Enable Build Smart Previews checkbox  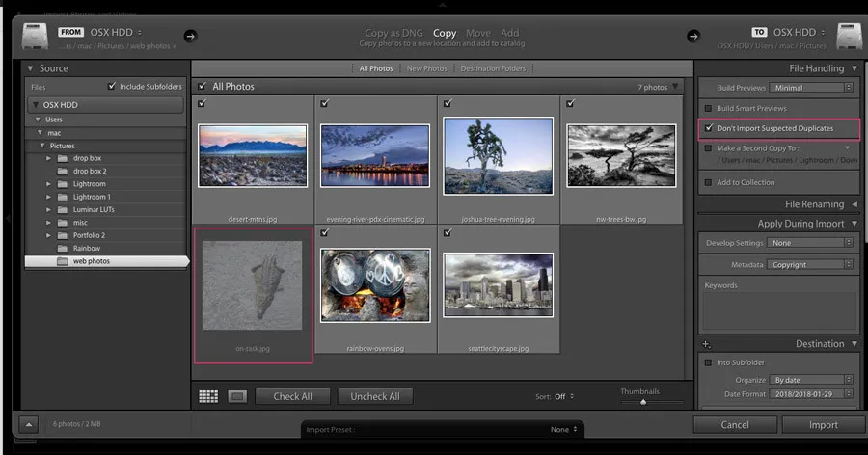(708, 108)
